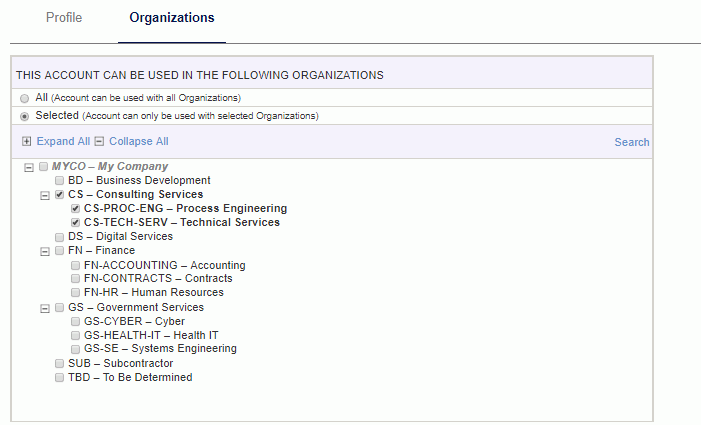This screenshot has width=701, height=425.
Task: Select the All organizations radio button
Action: coord(25,98)
